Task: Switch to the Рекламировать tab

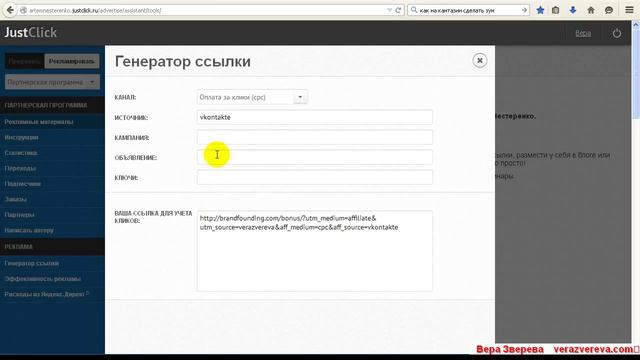Action: (x=71, y=61)
